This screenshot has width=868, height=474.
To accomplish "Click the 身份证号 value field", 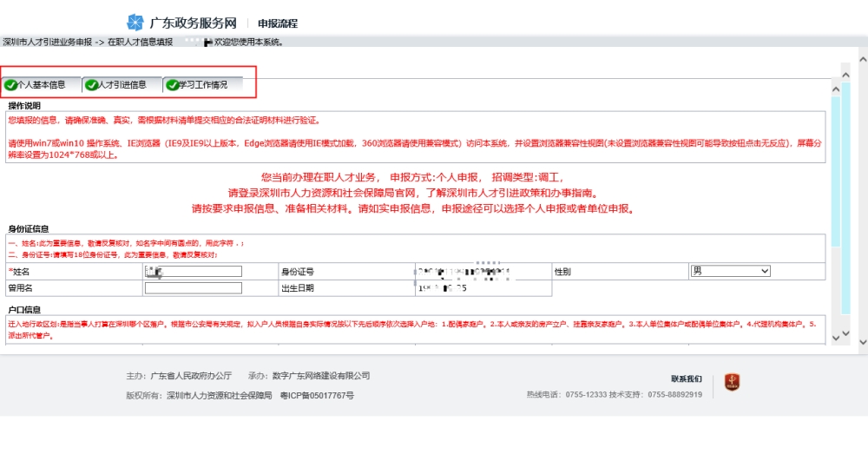I will (x=483, y=272).
